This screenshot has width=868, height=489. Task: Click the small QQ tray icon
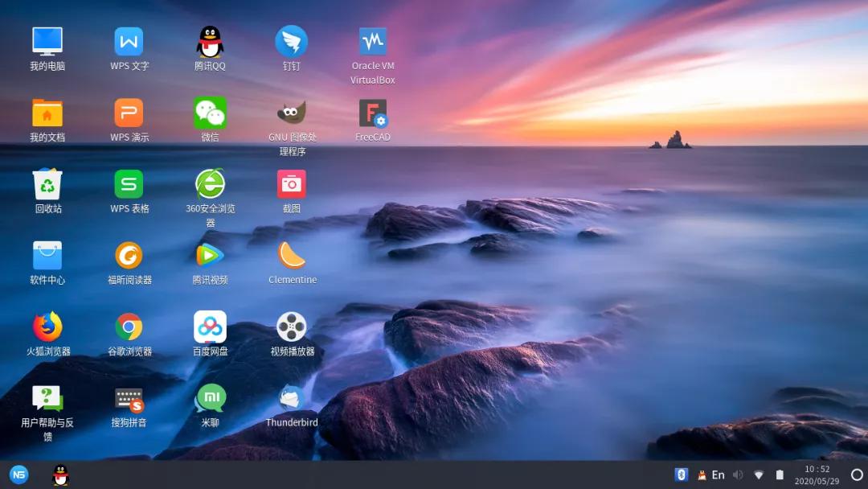[702, 475]
